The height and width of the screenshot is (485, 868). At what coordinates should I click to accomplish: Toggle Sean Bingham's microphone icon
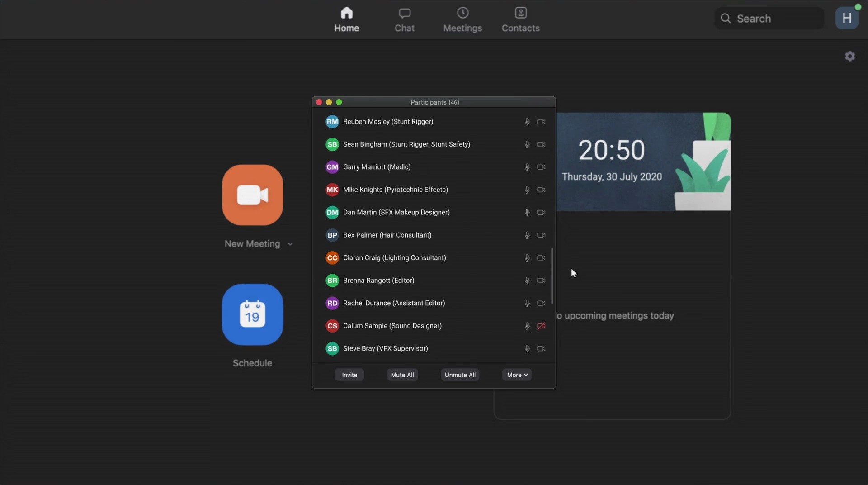point(527,144)
